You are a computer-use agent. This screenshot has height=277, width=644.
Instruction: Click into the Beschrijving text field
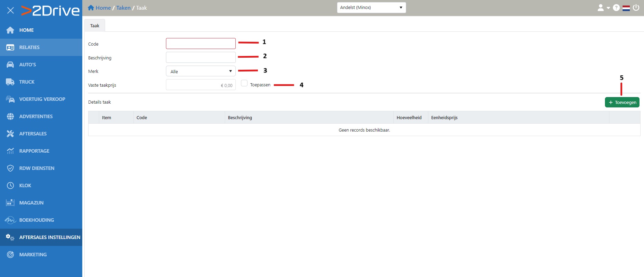pos(200,57)
